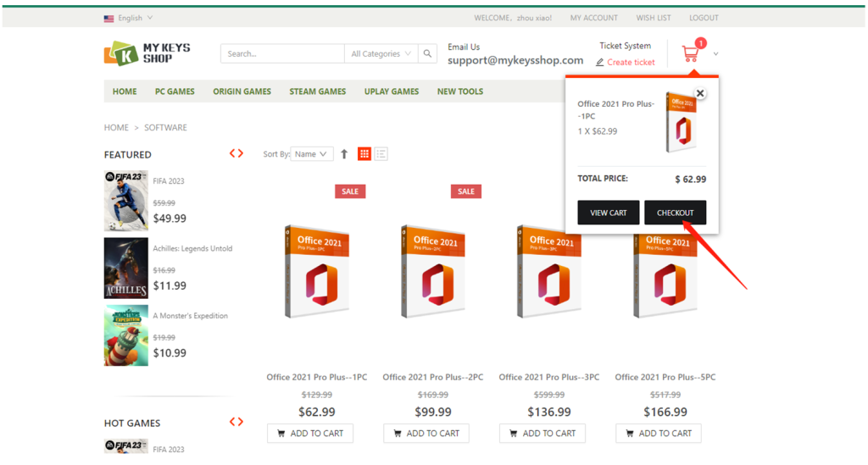Click the $ 62.99 cart total price
This screenshot has width=868, height=465.
click(x=690, y=180)
